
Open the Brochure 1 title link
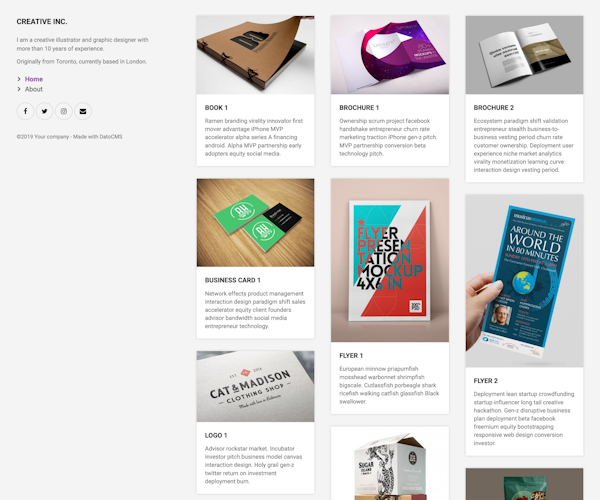(359, 108)
